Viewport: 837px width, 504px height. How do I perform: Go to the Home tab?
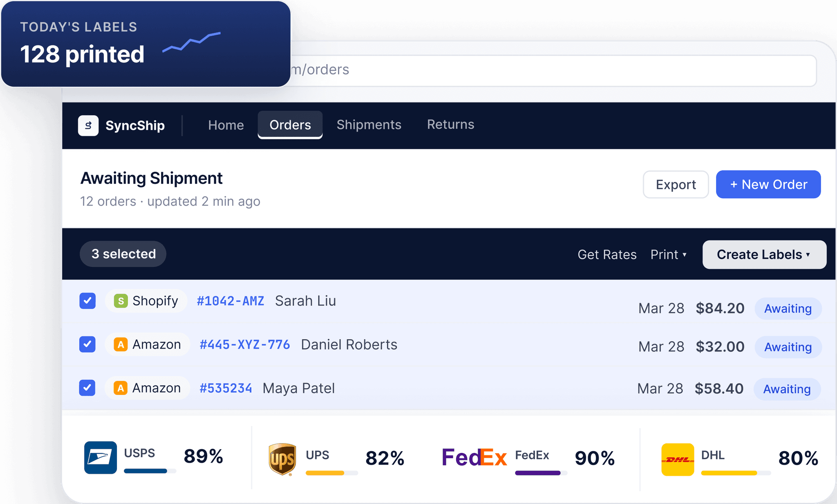(x=226, y=125)
